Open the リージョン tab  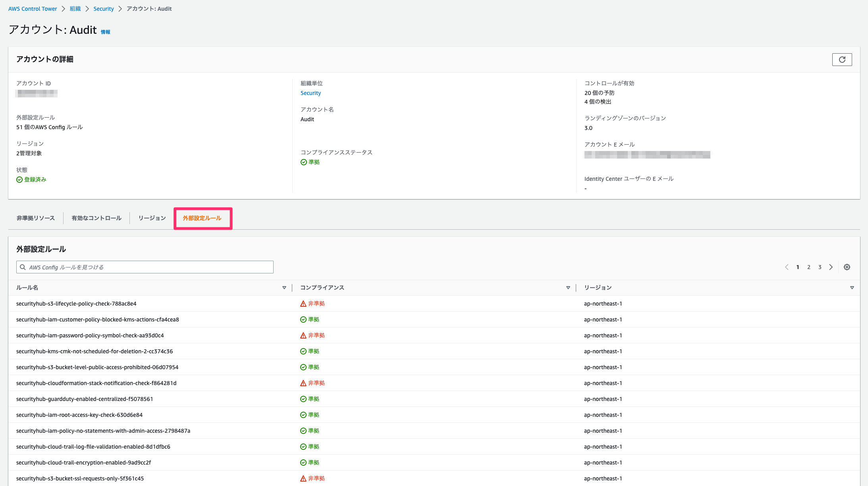coord(152,218)
